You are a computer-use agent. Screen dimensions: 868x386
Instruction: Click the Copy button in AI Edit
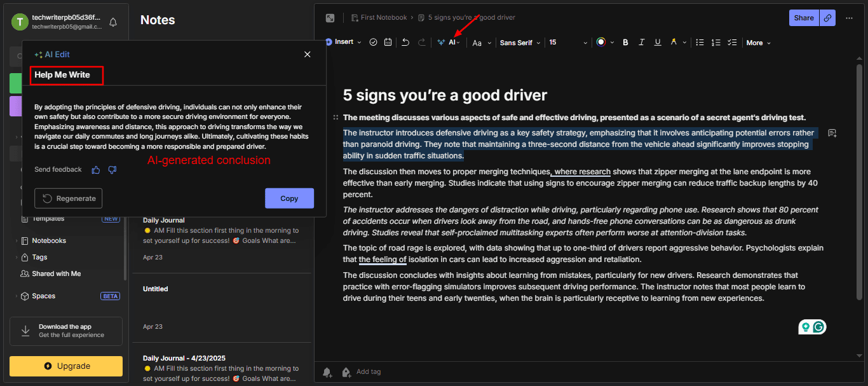point(289,198)
